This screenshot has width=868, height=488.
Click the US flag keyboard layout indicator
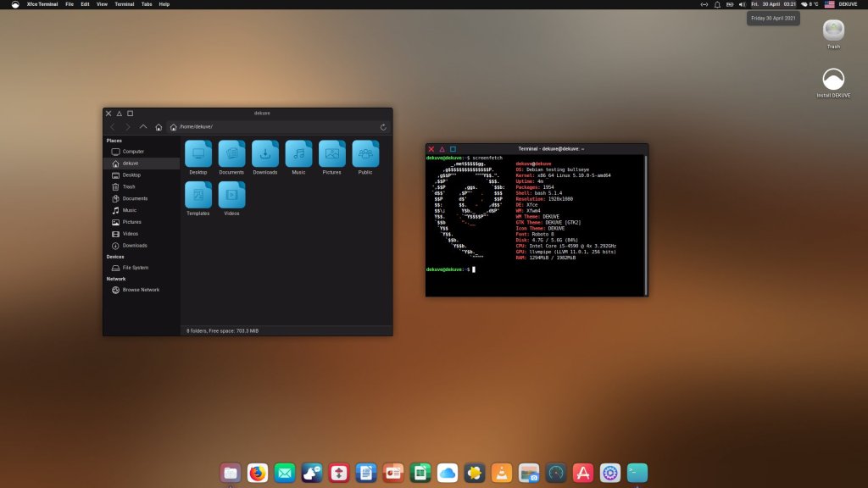(829, 4)
